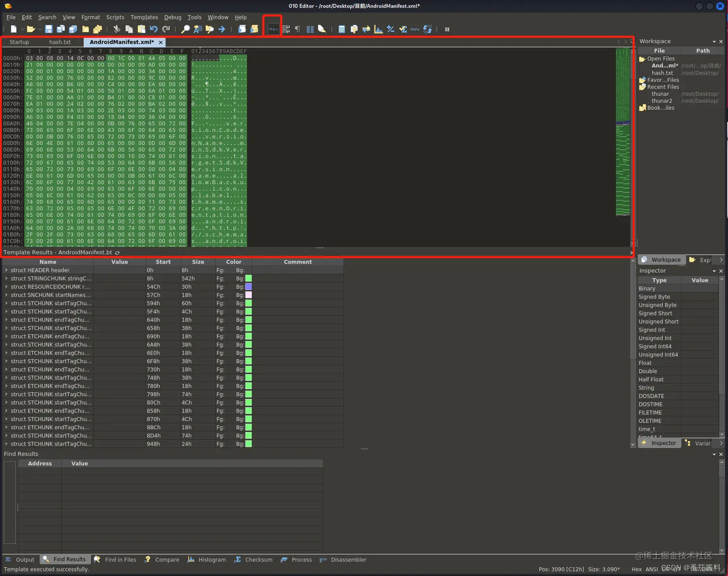Click the SNCHUNK pink background color swatch

tap(249, 295)
